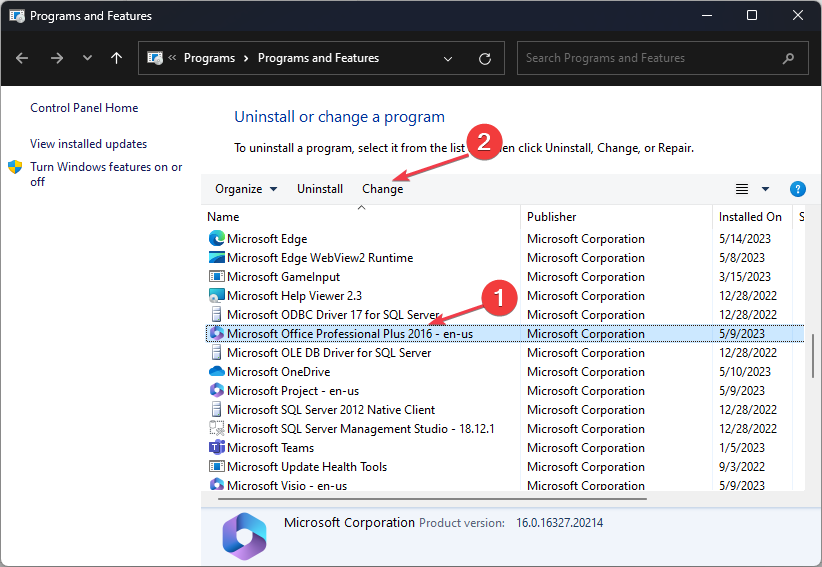
Task: Open Control Panel Home link
Action: coord(84,108)
